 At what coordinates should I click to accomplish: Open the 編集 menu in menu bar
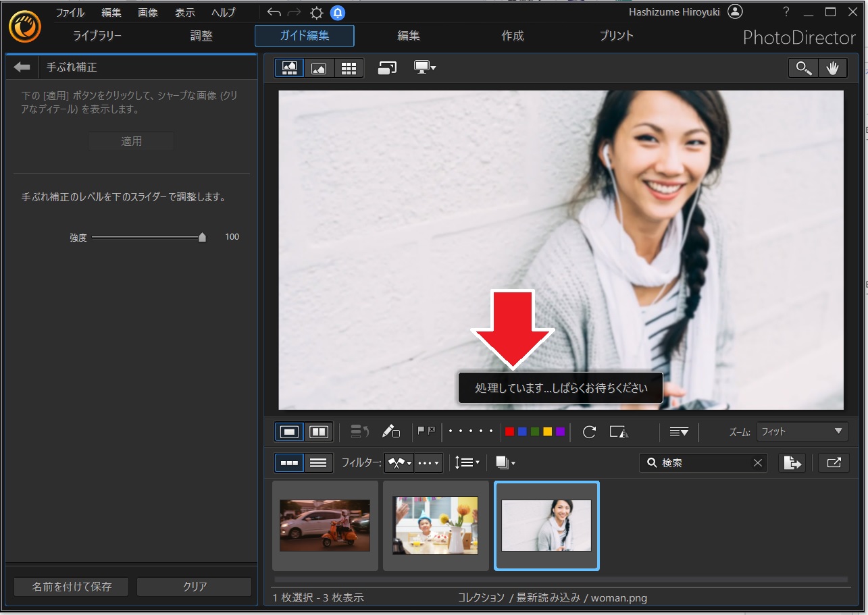click(x=111, y=12)
